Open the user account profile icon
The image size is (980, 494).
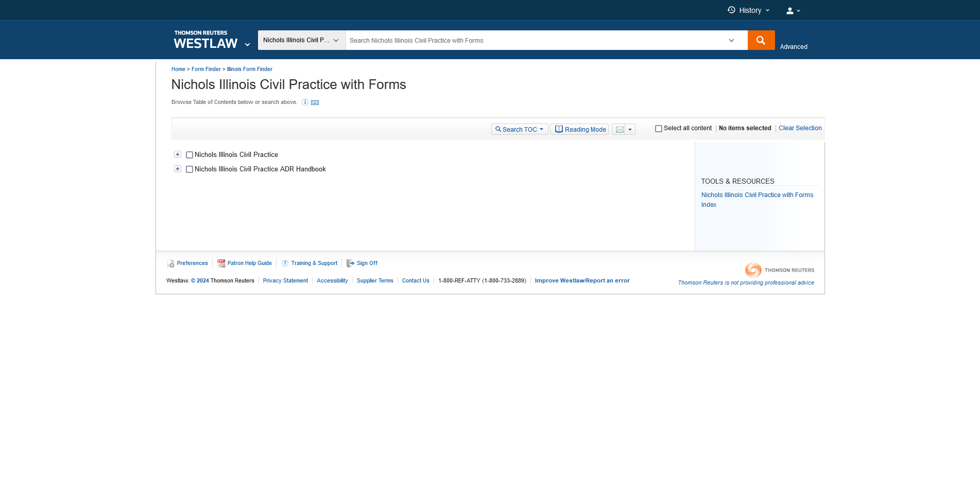790,11
